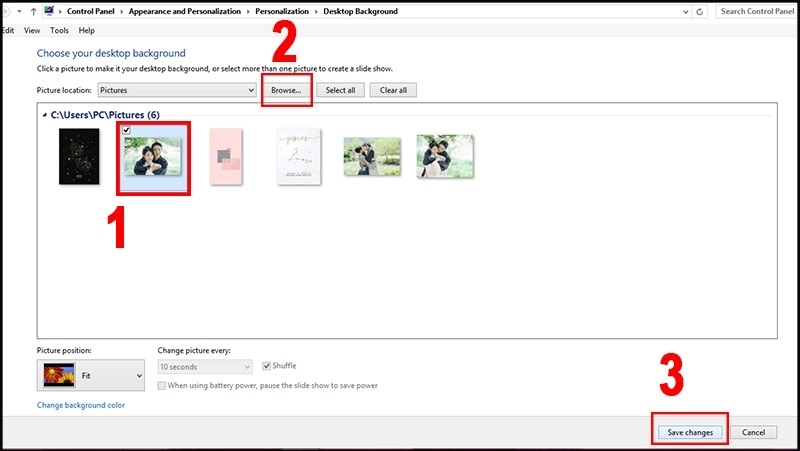The width and height of the screenshot is (800, 451).
Task: Select the fifth couple kissing photo thumbnail
Action: point(372,156)
